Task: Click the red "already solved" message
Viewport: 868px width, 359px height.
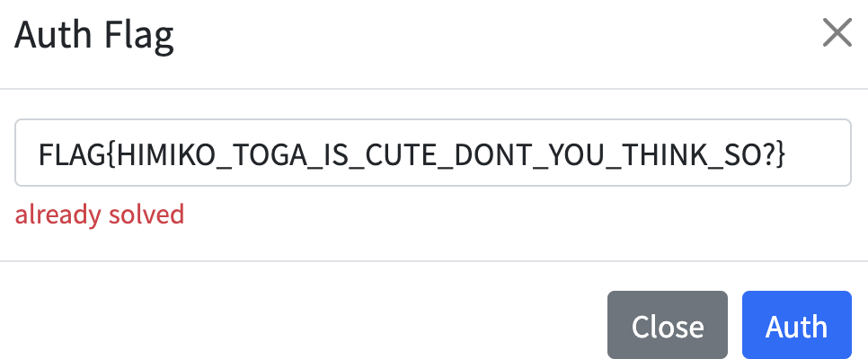Action: click(100, 215)
